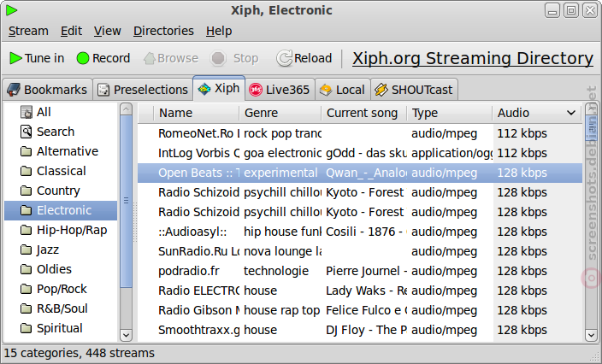Open the Directories menu
Viewport: 602px width, 364px height.
[163, 31]
